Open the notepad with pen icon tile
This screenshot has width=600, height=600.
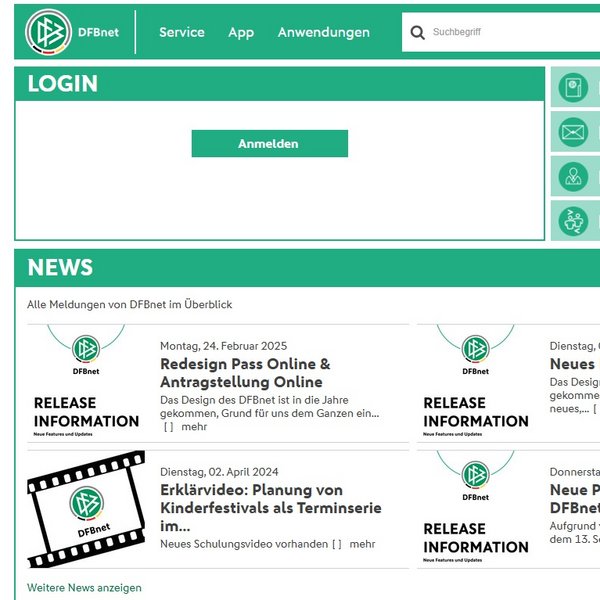click(574, 87)
